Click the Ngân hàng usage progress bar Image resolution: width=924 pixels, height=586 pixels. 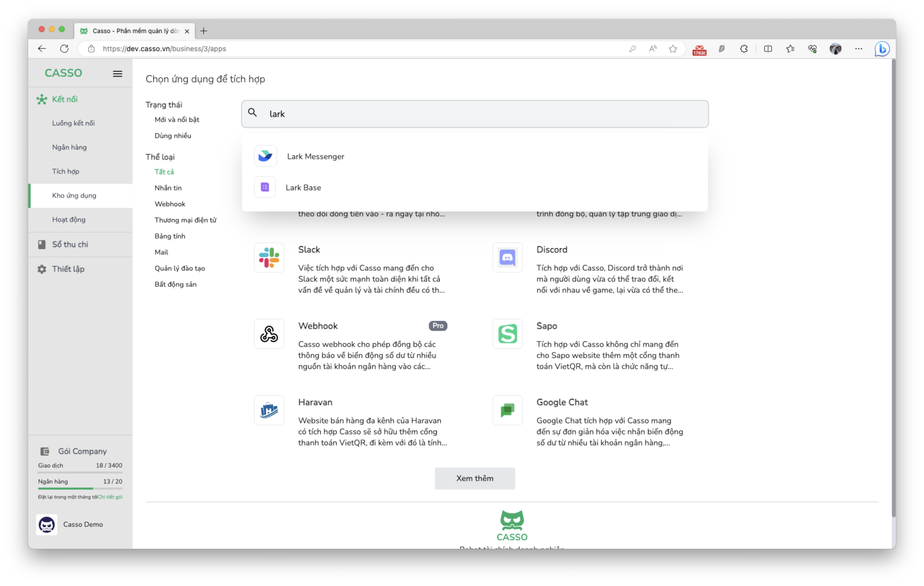[80, 489]
